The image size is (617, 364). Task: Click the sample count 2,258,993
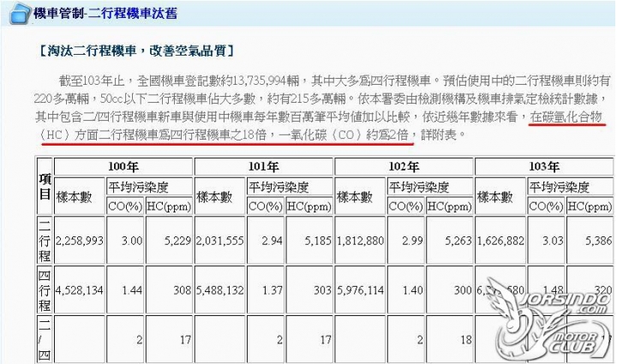click(80, 241)
